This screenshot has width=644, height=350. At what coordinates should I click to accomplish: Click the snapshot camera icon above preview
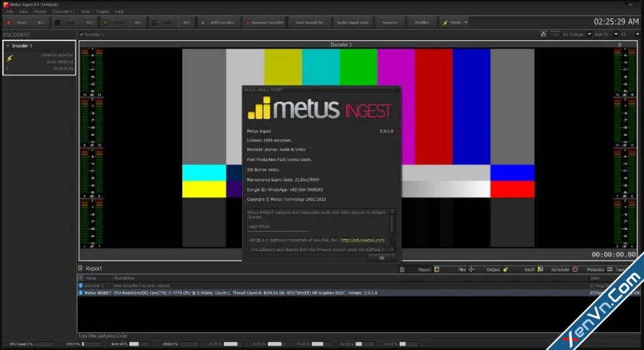(543, 35)
